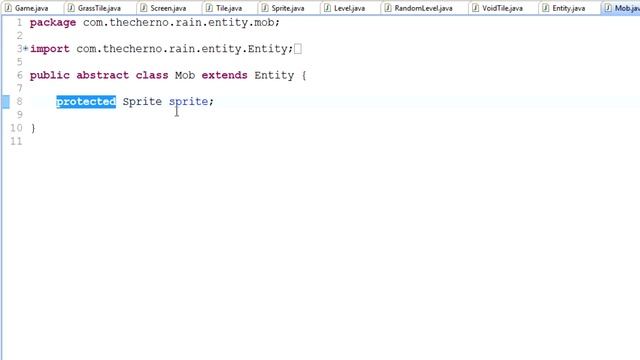Click the blue marker beside line 8

click(5, 102)
